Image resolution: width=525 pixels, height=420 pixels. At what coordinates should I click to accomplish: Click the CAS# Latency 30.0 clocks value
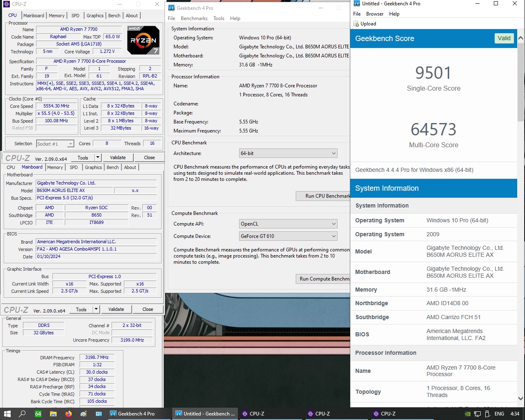97,372
